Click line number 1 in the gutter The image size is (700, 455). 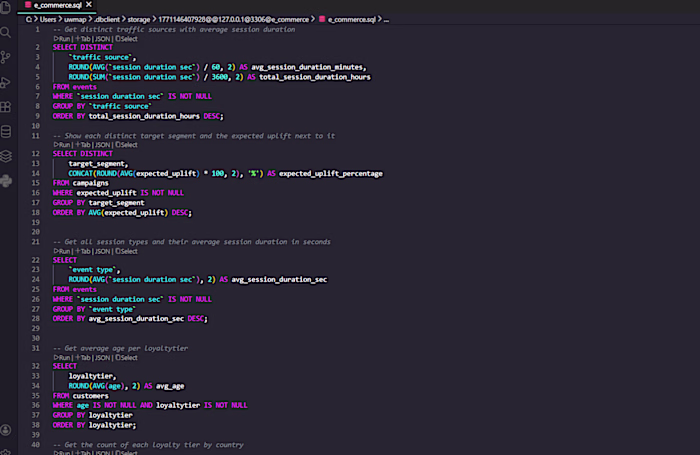tap(38, 29)
